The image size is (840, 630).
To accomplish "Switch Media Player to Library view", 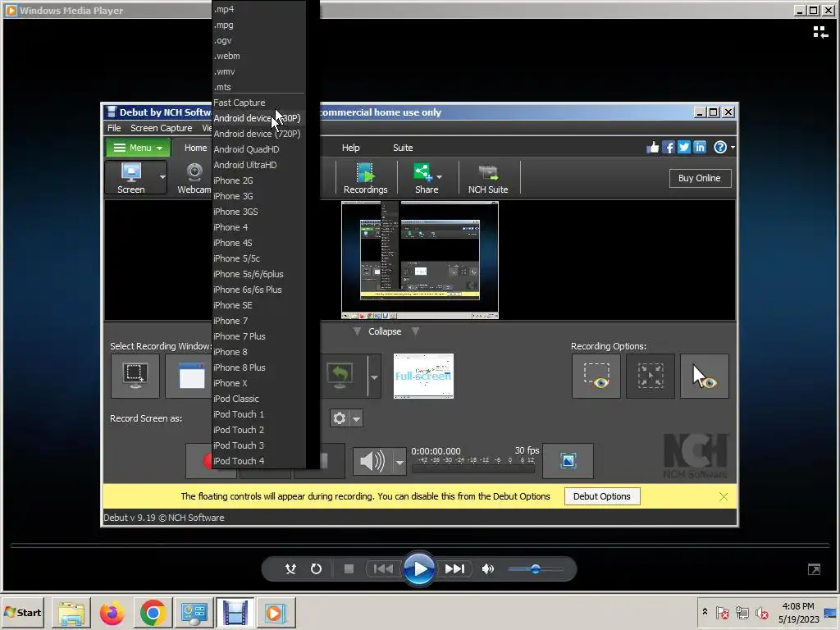I will point(820,32).
